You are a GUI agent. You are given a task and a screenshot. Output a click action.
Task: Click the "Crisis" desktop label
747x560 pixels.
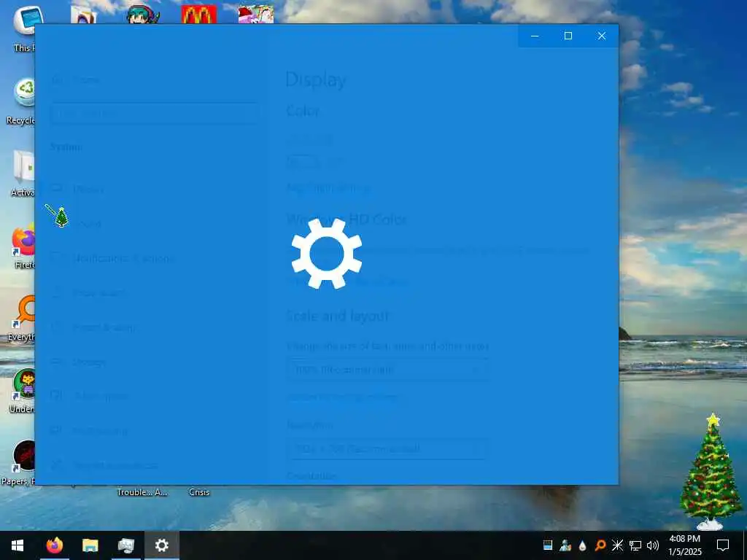pos(199,492)
